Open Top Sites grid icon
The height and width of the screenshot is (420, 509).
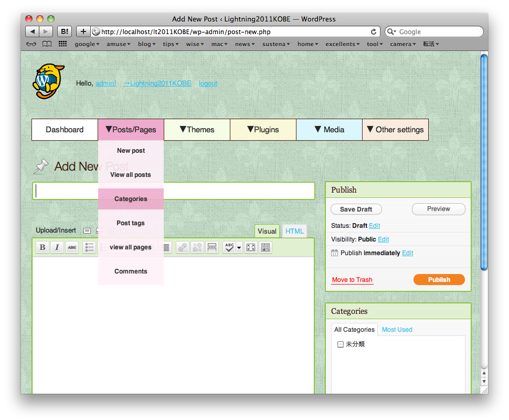tap(62, 44)
